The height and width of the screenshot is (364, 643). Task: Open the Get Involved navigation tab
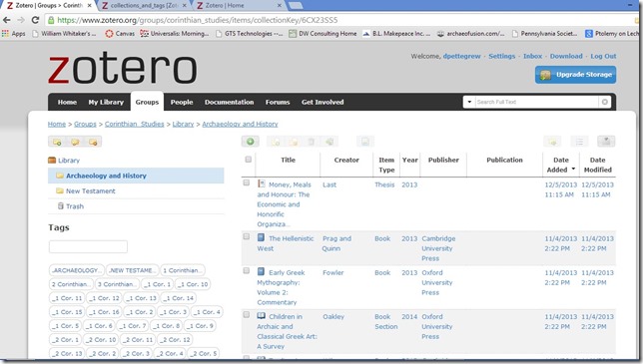tap(322, 102)
